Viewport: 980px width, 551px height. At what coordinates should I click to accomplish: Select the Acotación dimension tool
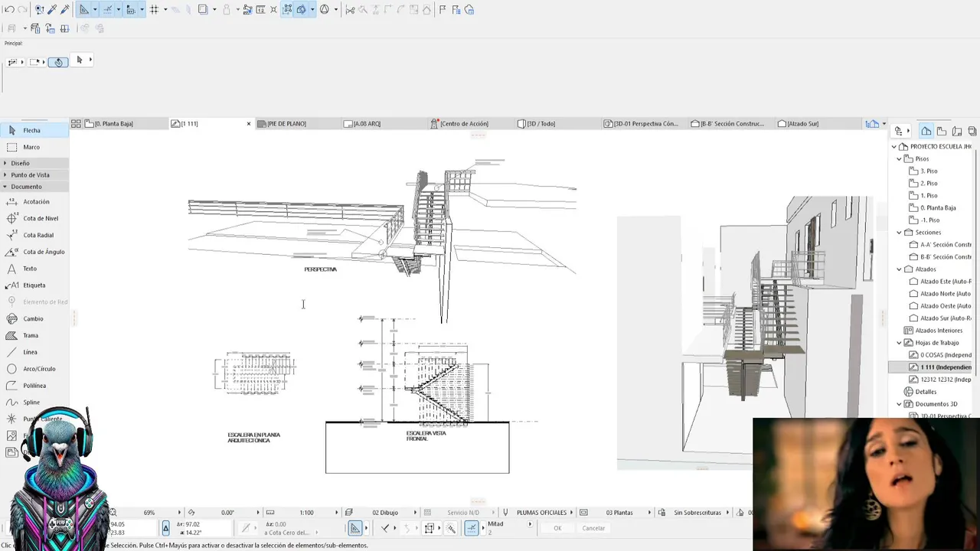(x=34, y=202)
